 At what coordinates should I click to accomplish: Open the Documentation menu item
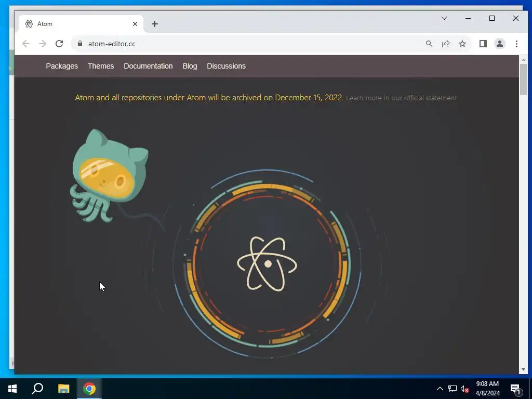[x=148, y=66]
